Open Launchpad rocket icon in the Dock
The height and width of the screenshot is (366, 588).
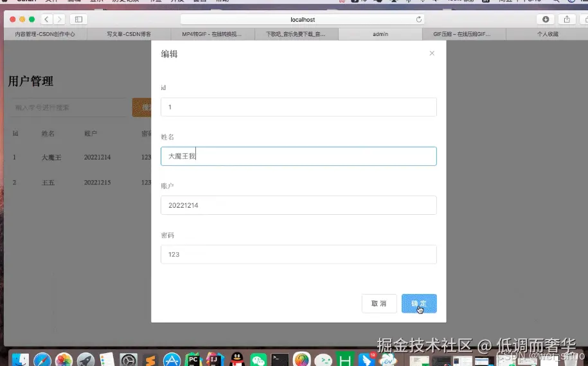point(86,360)
